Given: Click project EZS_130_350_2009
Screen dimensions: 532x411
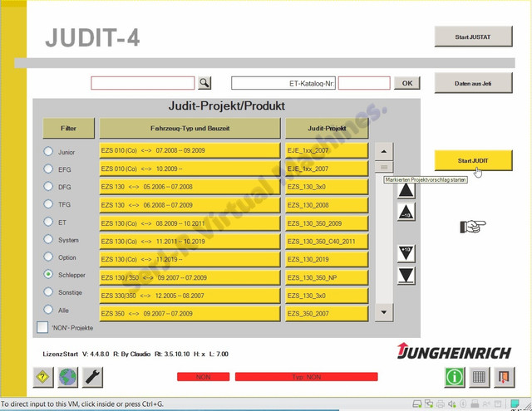Looking at the screenshot, I should pyautogui.click(x=327, y=223).
